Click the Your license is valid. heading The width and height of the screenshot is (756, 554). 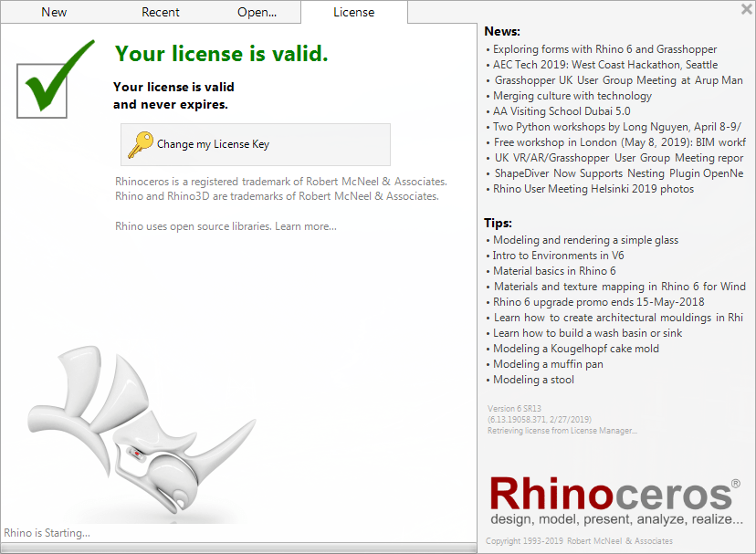tap(222, 54)
